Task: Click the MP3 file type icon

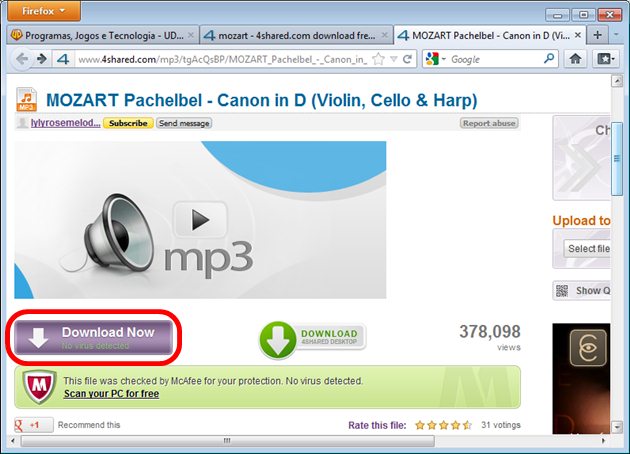Action: pos(27,99)
